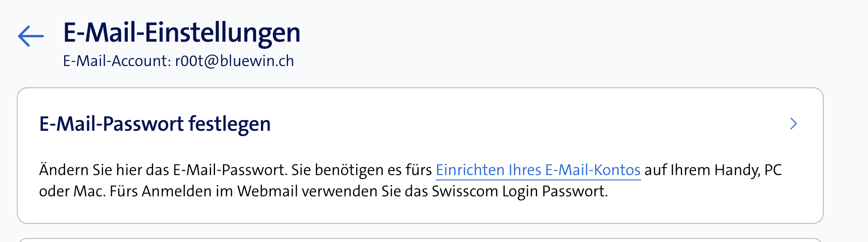Click "E-Mail-Passwort." inside the description sentence
This screenshot has width=868, height=242.
tap(230, 170)
